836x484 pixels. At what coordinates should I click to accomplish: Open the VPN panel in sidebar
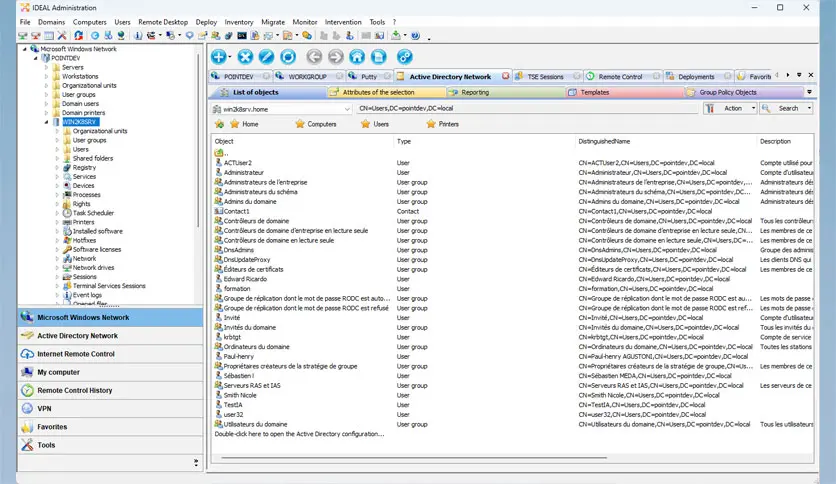click(x=110, y=409)
